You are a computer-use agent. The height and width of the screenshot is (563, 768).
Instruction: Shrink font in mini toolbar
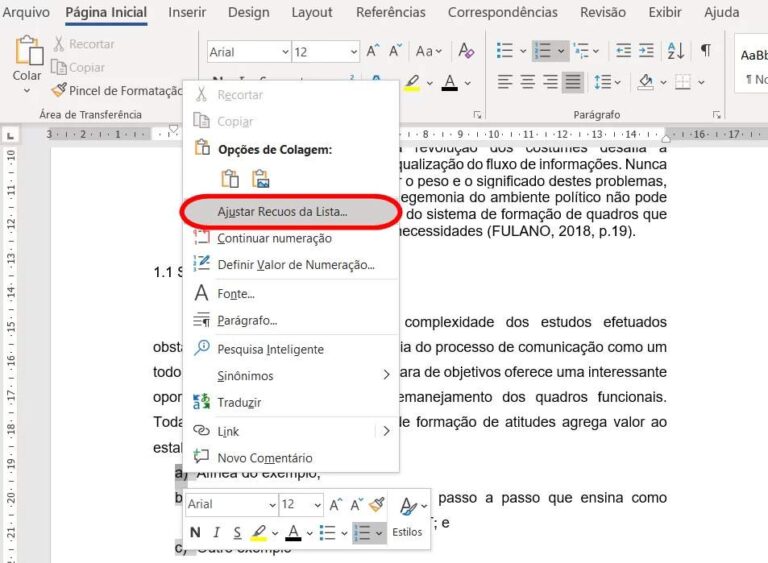[357, 505]
